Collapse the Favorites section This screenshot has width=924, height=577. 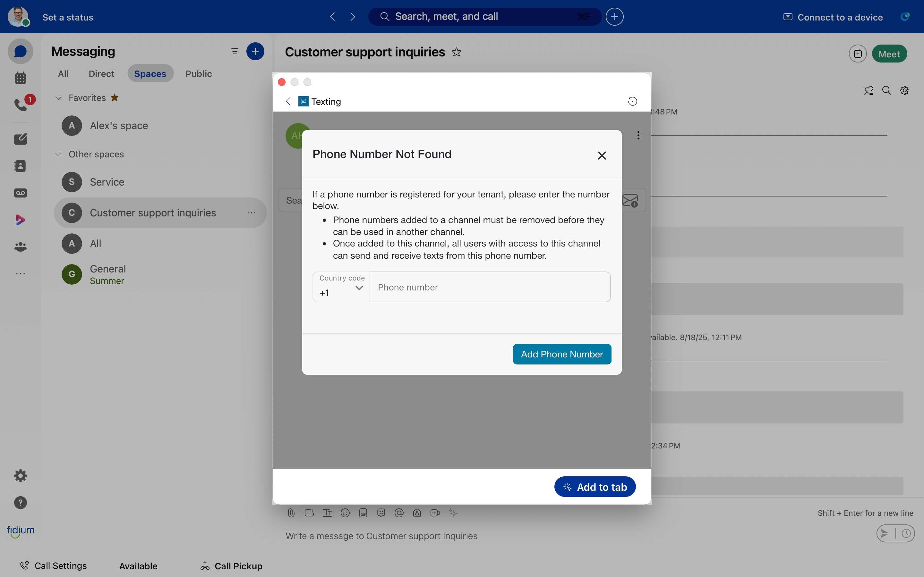coord(58,98)
